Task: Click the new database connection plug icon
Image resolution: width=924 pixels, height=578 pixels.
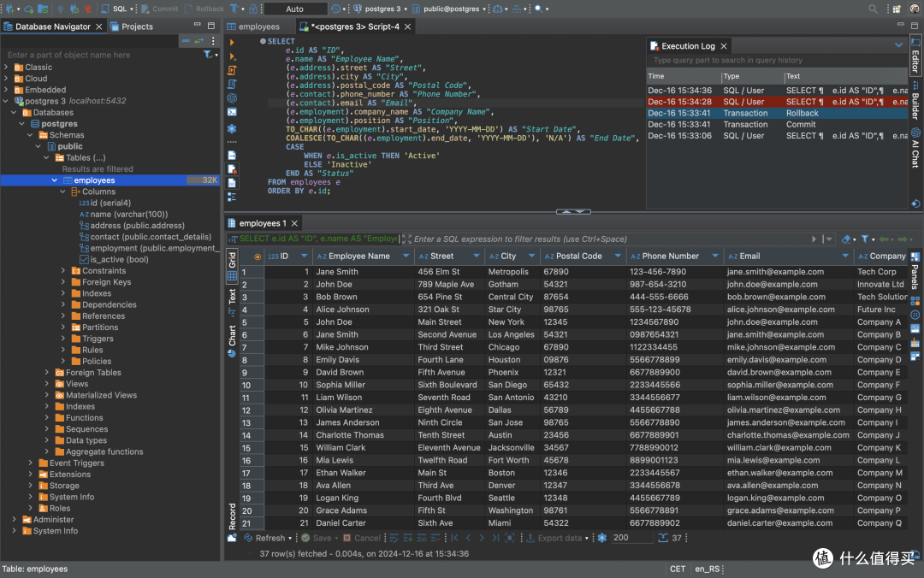Action: click(10, 9)
